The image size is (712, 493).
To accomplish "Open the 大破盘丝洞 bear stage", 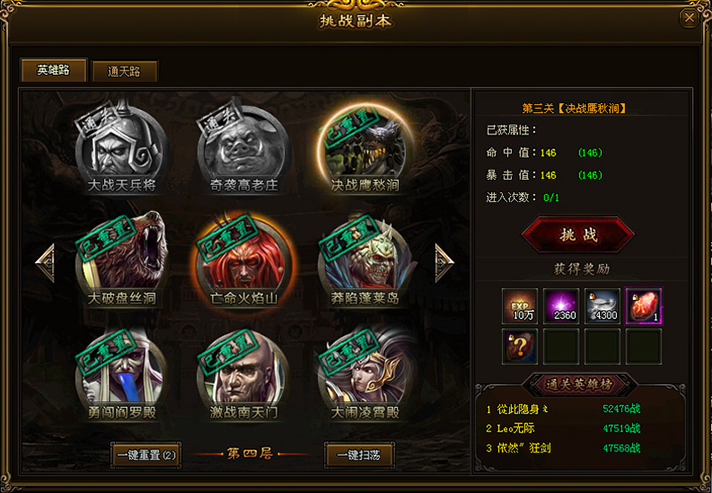I will pyautogui.click(x=122, y=259).
